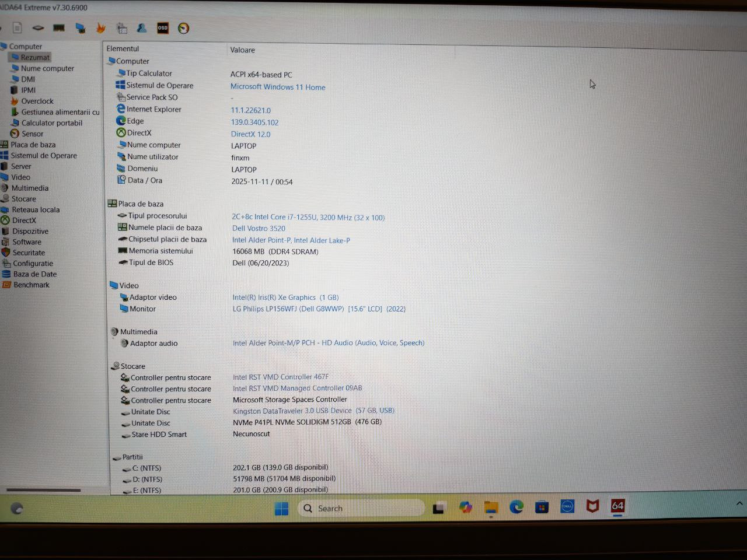Open Dell app from the taskbar

click(x=567, y=507)
